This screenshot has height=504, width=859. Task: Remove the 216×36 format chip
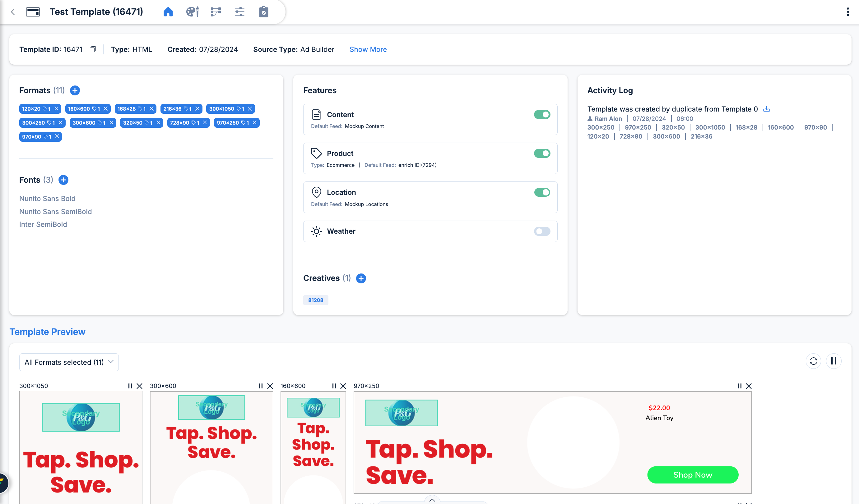[x=197, y=109]
